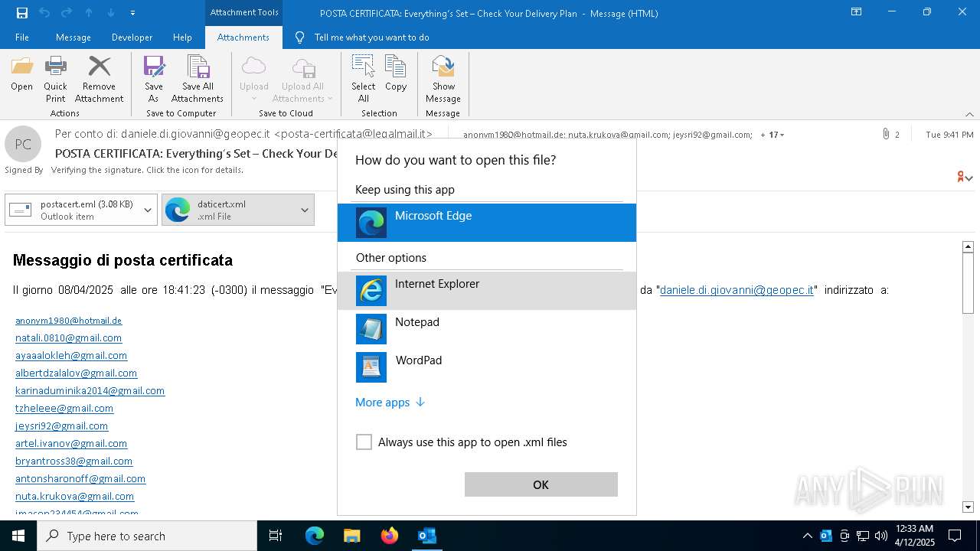
Task: Click the artel.ivanov@gmail.com address
Action: (x=71, y=444)
